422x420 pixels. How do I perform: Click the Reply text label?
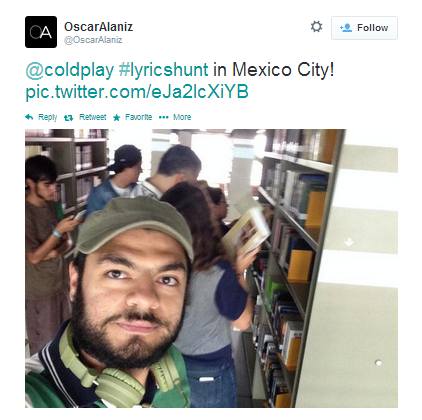(x=48, y=117)
